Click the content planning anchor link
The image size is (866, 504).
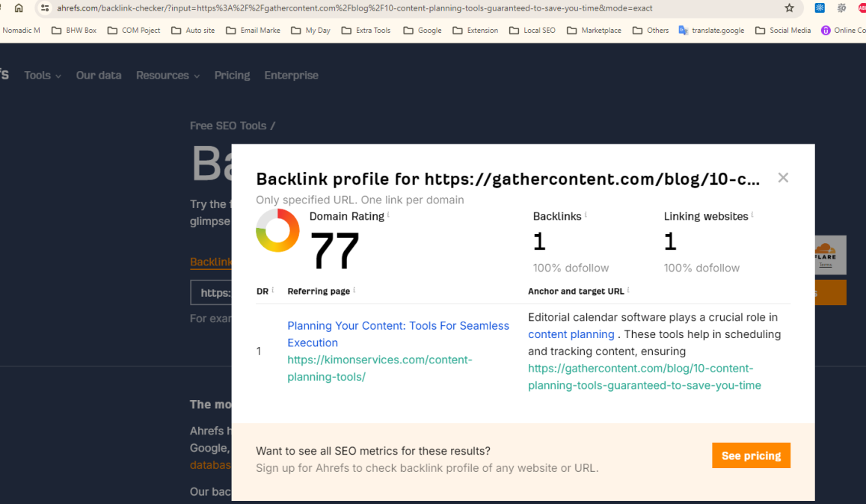[x=571, y=334]
